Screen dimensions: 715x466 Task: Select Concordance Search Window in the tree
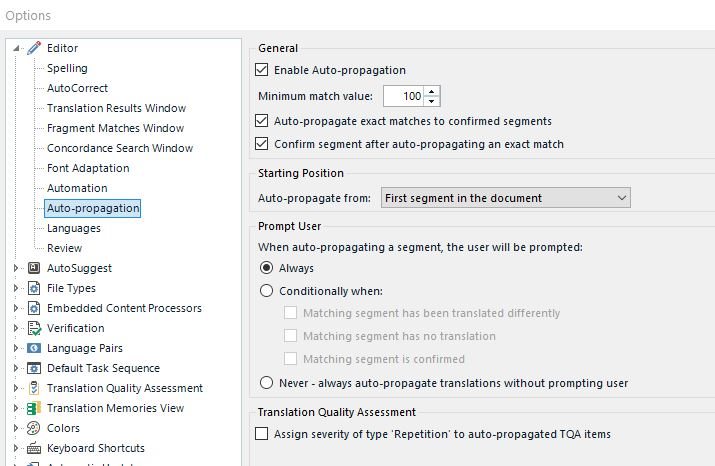click(120, 148)
